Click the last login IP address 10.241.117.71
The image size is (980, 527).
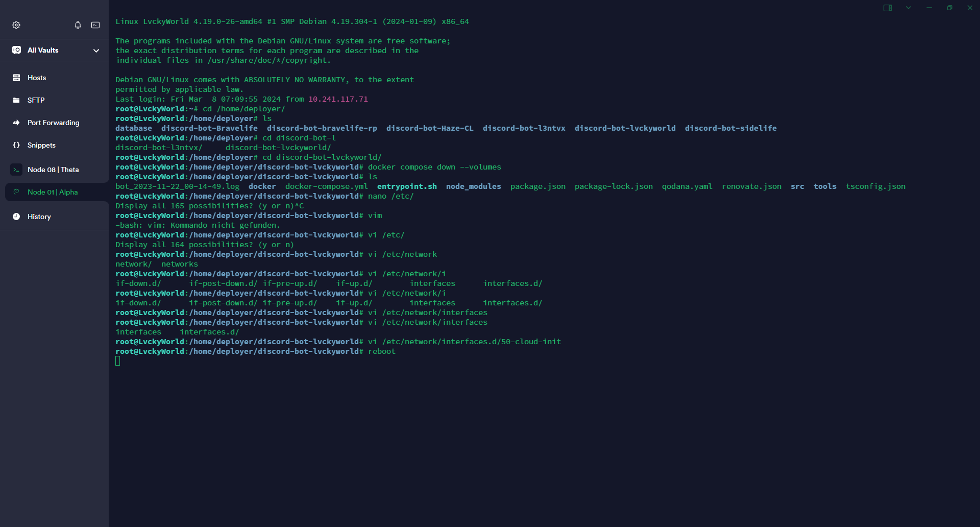tap(337, 99)
